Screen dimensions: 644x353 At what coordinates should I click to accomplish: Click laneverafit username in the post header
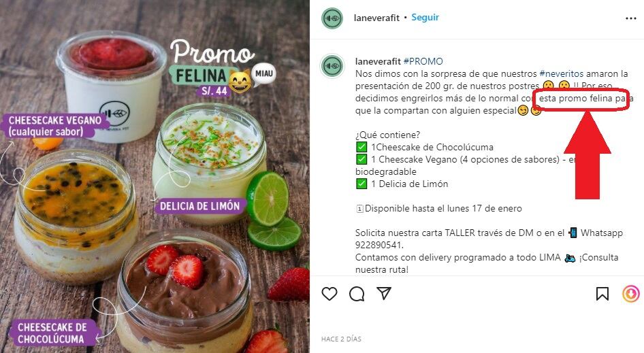[376, 18]
